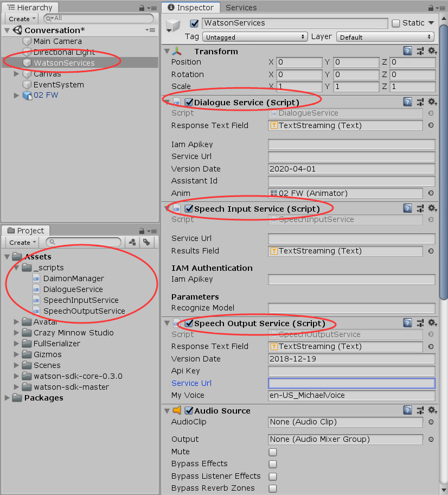Image resolution: width=448 pixels, height=495 pixels.
Task: Open the Layer dropdown showing Default
Action: coord(385,37)
